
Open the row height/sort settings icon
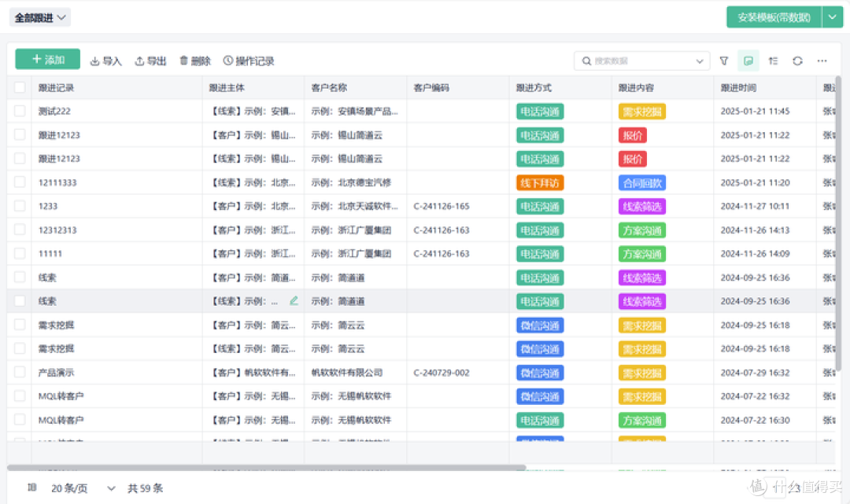click(772, 60)
